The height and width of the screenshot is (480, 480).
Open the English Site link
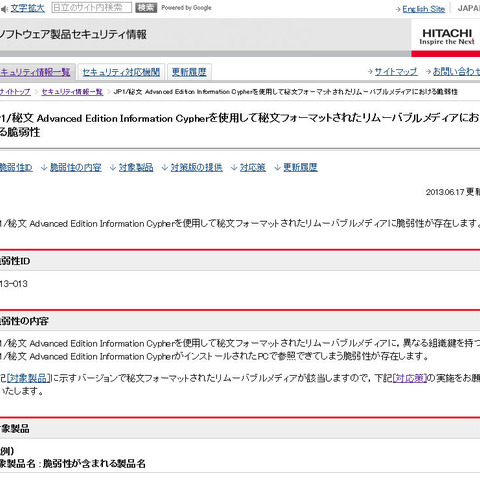coord(423,9)
